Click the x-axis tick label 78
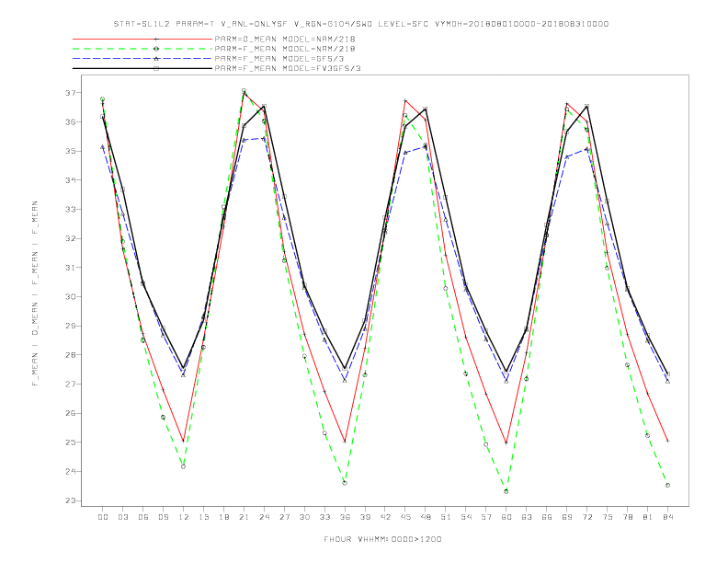 627,517
